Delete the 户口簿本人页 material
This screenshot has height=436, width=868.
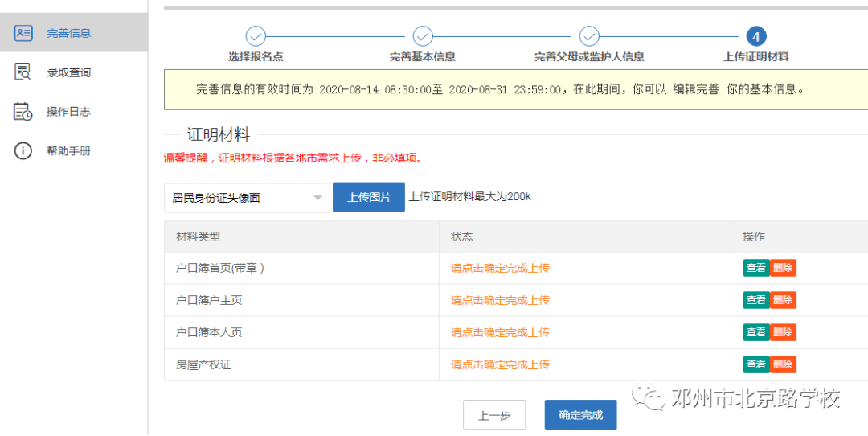click(783, 332)
